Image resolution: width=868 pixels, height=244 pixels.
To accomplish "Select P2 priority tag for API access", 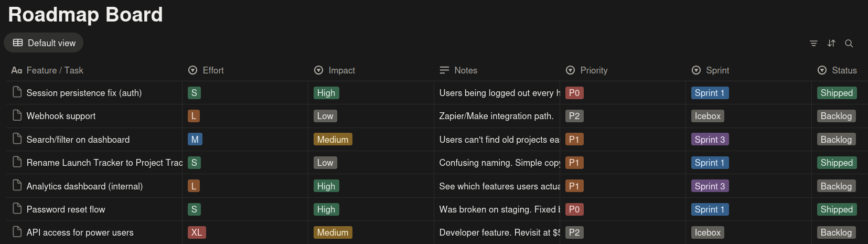I will pos(574,232).
